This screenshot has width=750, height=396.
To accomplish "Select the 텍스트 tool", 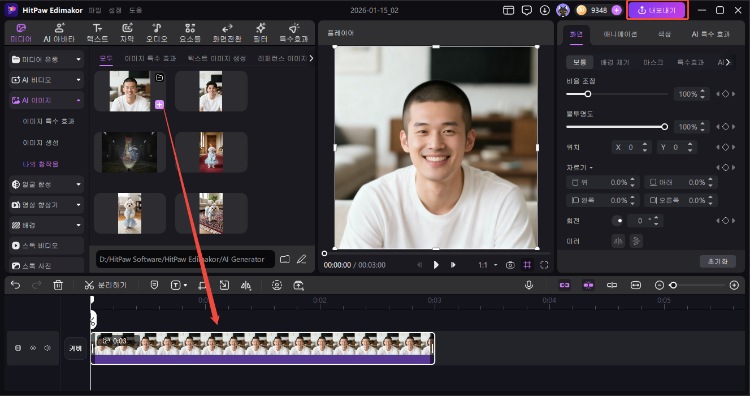I will pos(97,33).
